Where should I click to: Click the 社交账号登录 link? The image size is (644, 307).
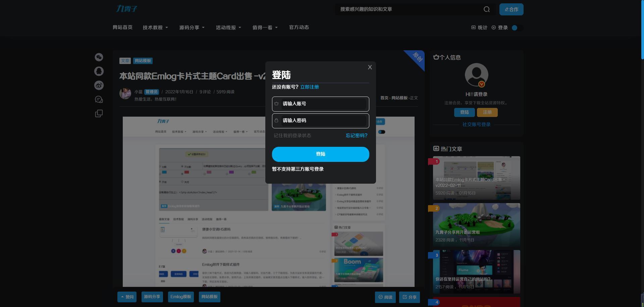pos(476,125)
